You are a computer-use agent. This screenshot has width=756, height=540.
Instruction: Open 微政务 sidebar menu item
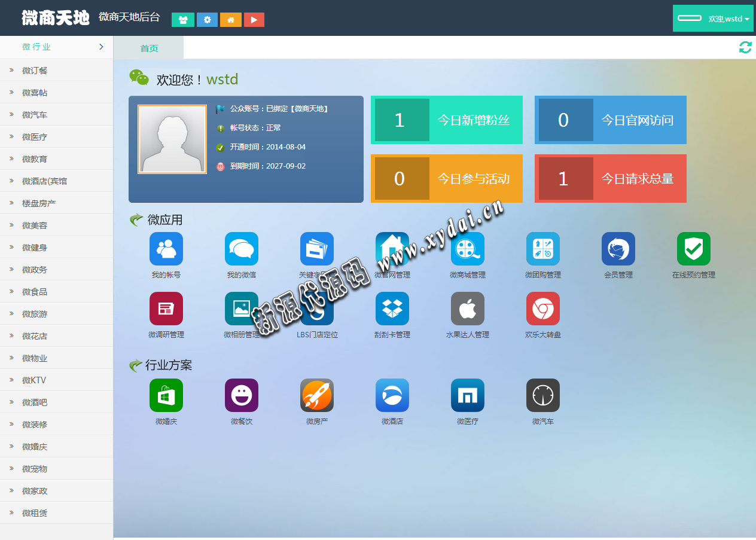click(56, 269)
